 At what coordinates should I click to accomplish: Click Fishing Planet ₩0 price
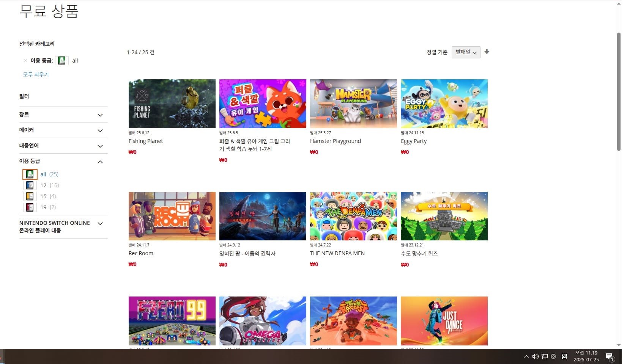(132, 152)
